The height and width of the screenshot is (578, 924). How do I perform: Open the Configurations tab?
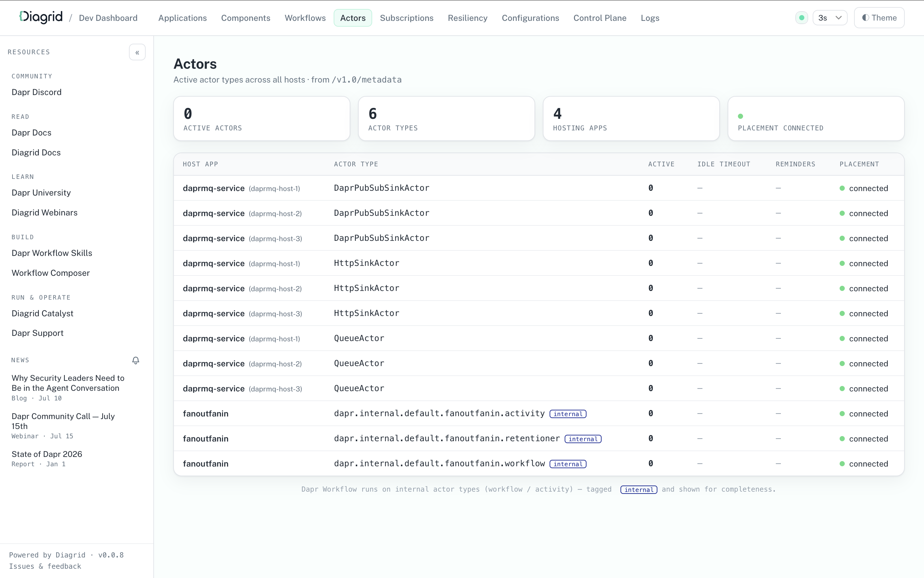tap(530, 18)
